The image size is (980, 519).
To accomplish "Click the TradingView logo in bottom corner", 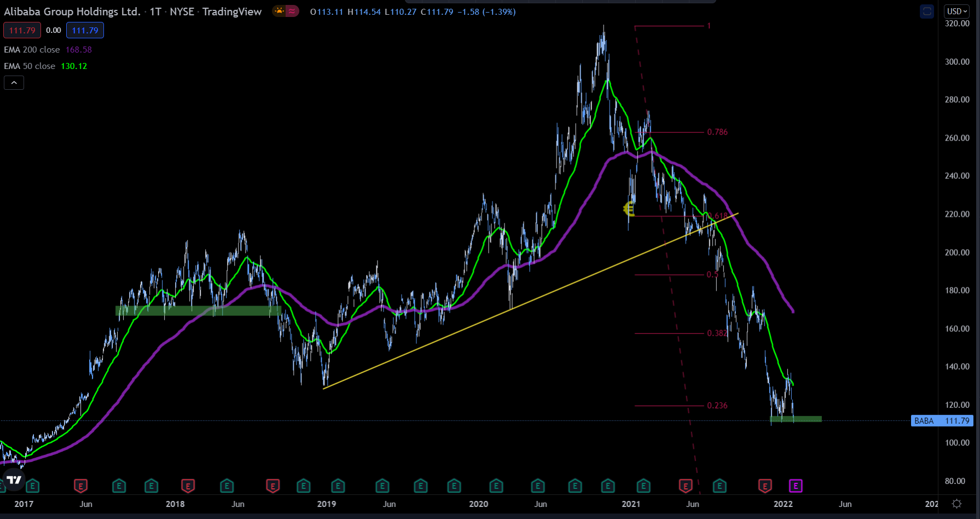I will coord(13,480).
